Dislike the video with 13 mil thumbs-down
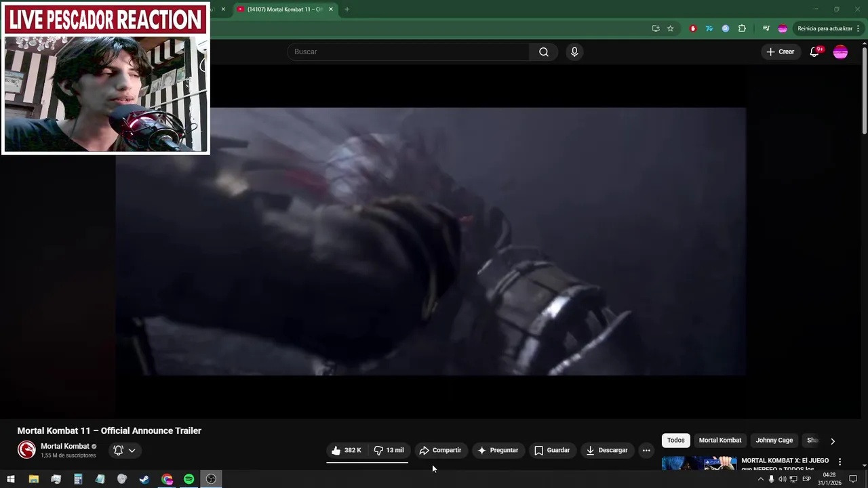 pos(389,450)
